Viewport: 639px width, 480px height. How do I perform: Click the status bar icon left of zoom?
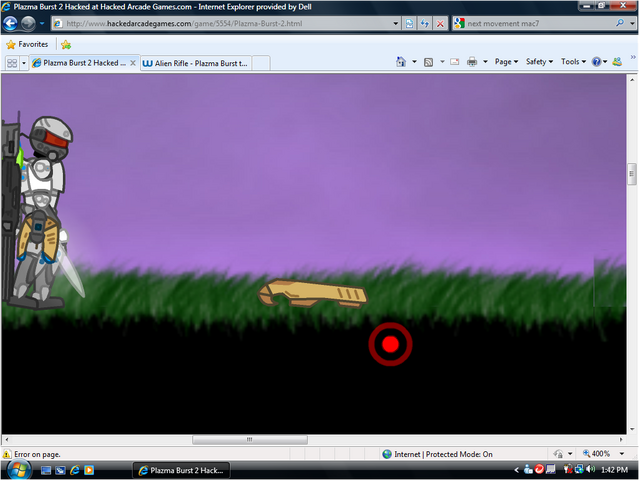pos(558,454)
